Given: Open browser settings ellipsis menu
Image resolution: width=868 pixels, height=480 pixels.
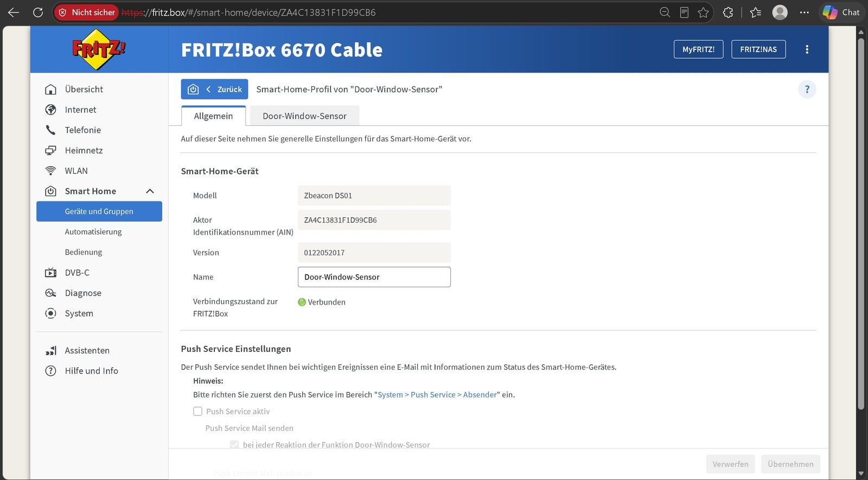Looking at the screenshot, I should point(805,12).
